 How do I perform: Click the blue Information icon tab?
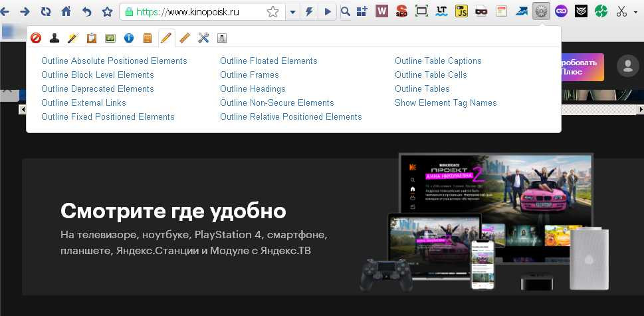tap(129, 38)
